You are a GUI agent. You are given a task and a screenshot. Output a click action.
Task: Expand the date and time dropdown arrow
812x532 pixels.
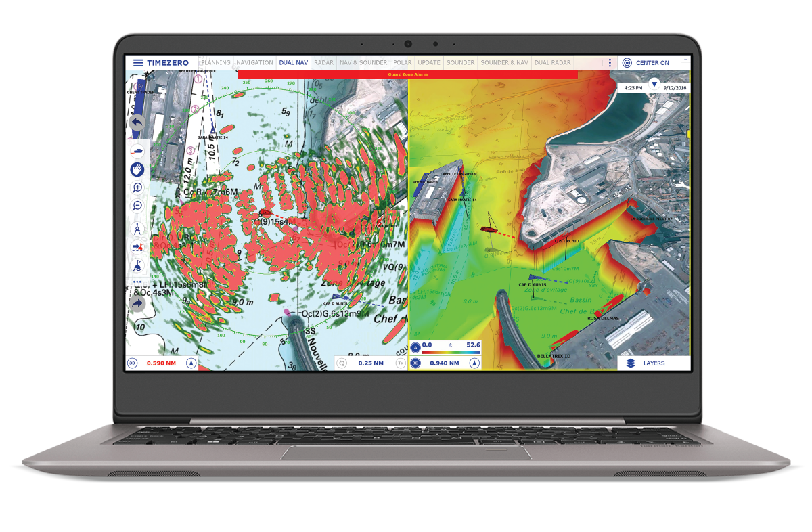click(x=654, y=84)
